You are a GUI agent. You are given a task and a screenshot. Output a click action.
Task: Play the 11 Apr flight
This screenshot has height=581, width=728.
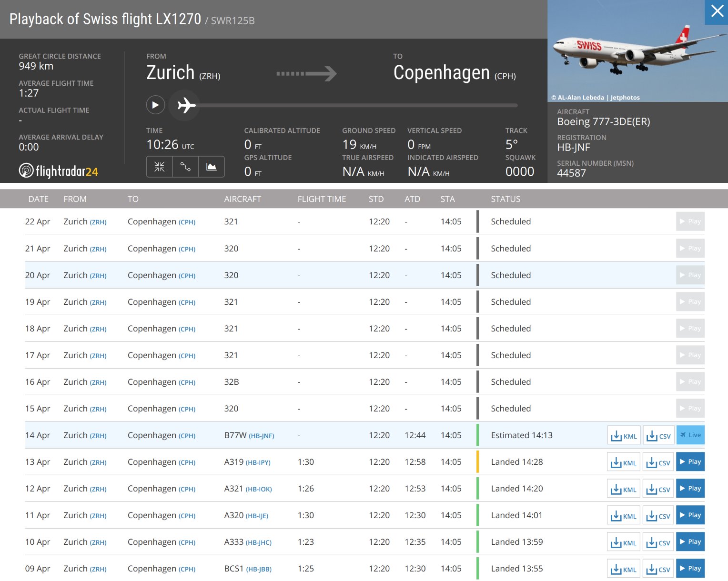(690, 515)
